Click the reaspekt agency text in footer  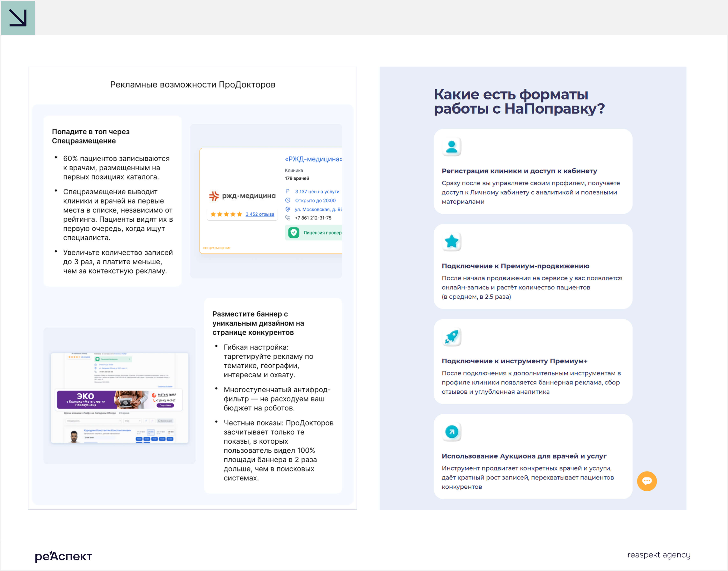pyautogui.click(x=658, y=555)
